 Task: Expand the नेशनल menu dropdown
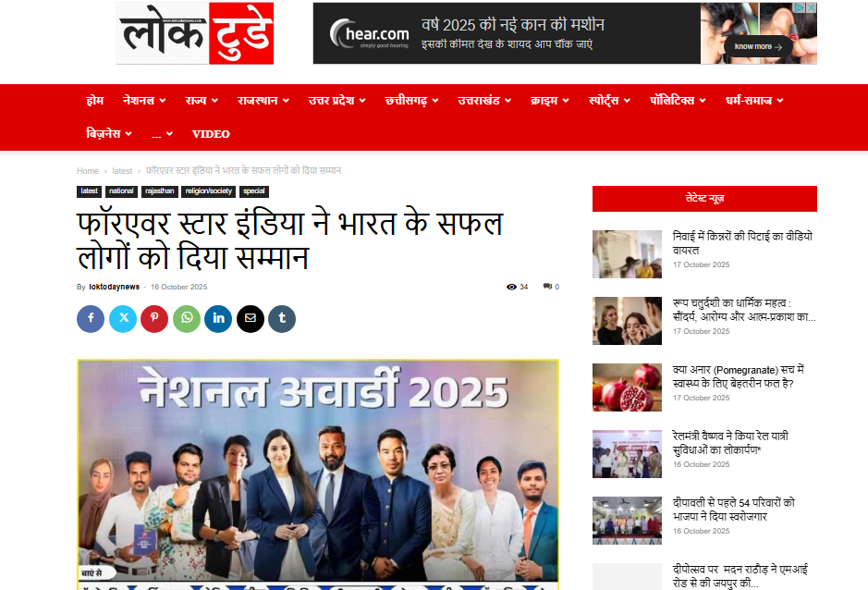144,100
